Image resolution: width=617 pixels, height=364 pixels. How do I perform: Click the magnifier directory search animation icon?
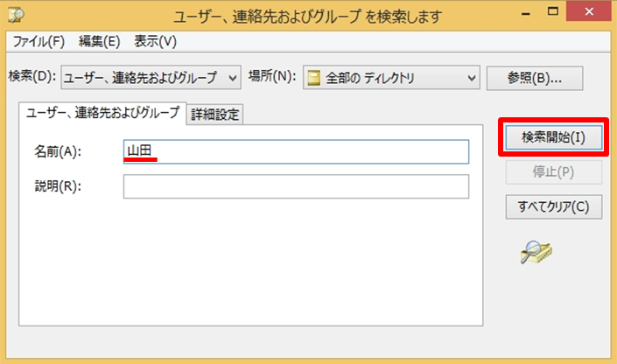(536, 252)
